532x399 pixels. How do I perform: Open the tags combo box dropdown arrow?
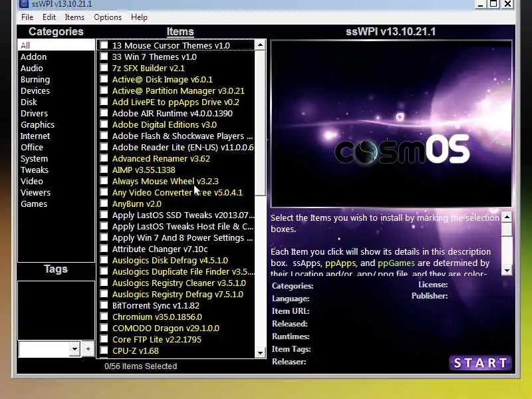[74, 348]
